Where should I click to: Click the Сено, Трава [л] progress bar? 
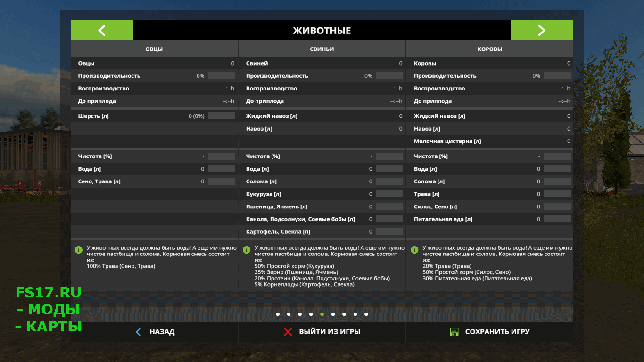[221, 181]
